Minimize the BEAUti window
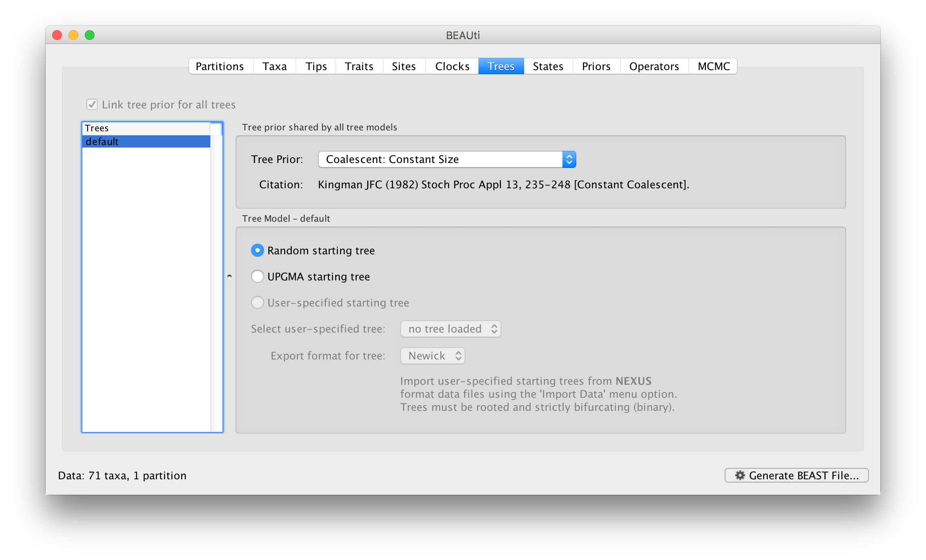The width and height of the screenshot is (926, 560). click(73, 35)
